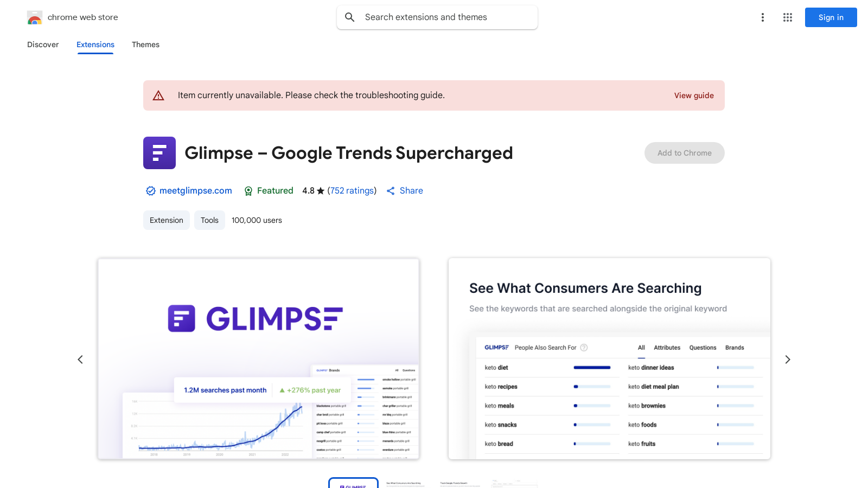Select the Extensions tab

click(x=95, y=44)
